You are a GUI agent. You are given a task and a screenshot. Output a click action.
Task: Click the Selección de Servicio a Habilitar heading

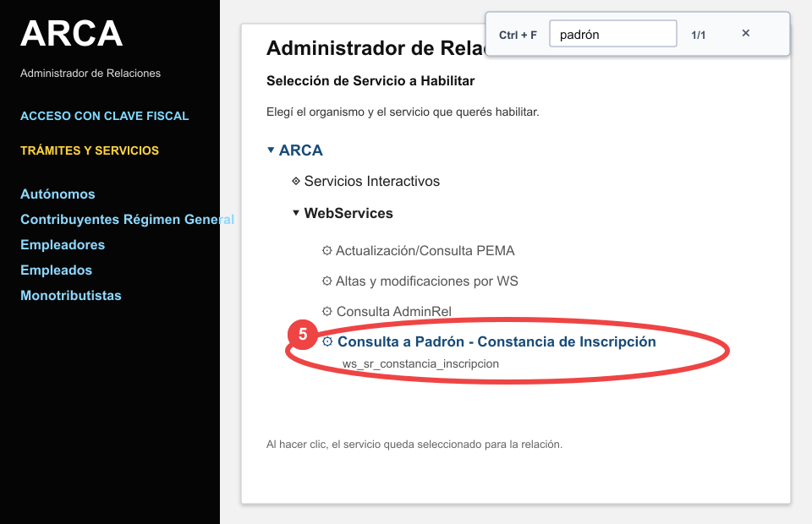tap(370, 81)
